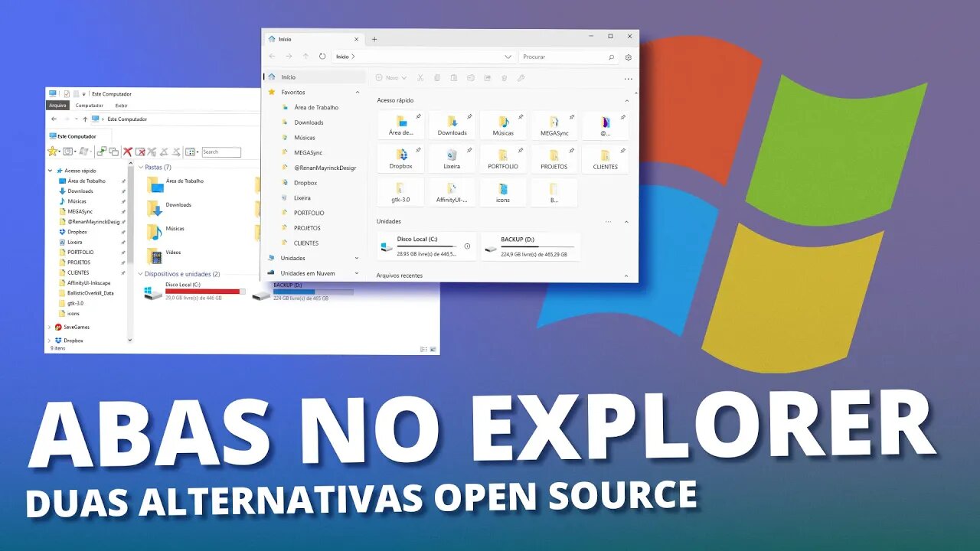
Task: Click the up arrow in Este Computador window
Action: tap(84, 119)
